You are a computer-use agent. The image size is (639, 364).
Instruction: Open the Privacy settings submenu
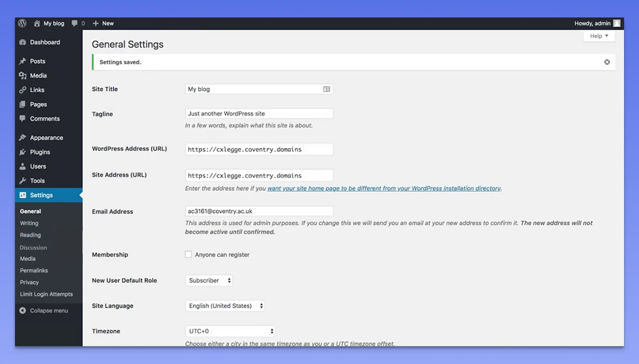[29, 282]
